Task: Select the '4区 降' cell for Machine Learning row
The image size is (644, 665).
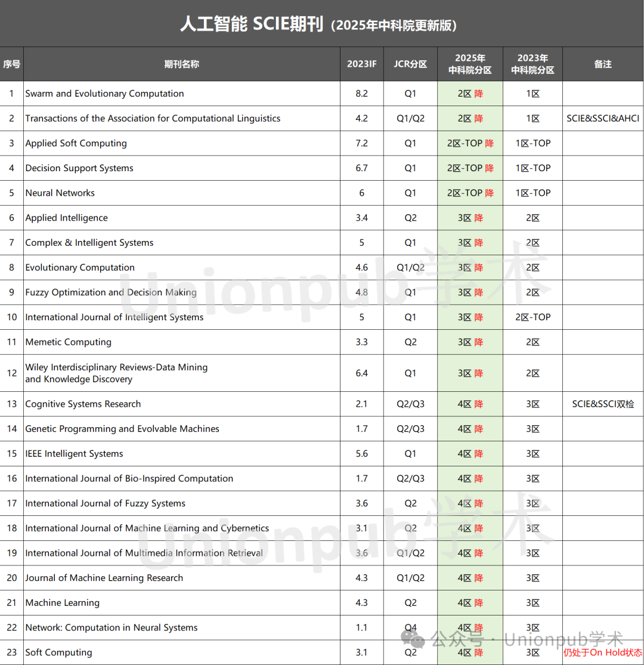Action: click(x=470, y=602)
